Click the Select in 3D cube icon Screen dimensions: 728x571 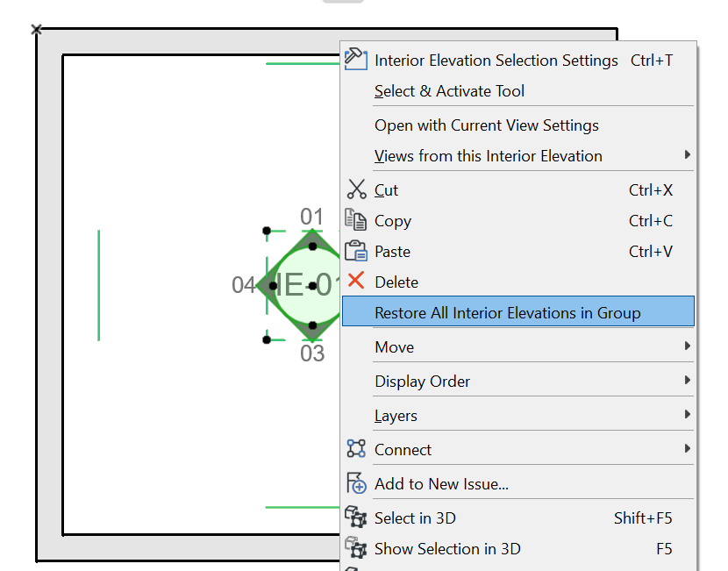(x=356, y=517)
